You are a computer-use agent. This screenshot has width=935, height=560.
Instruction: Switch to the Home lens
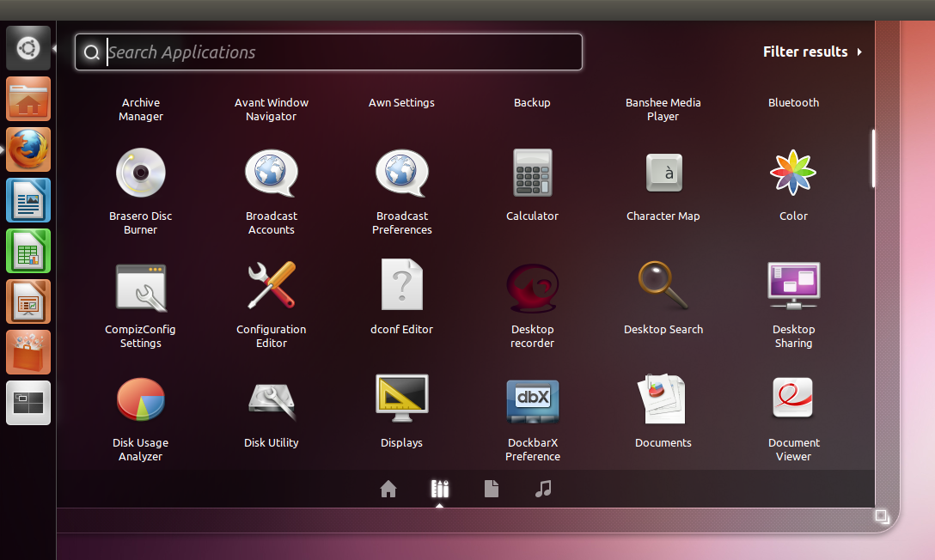(x=388, y=489)
